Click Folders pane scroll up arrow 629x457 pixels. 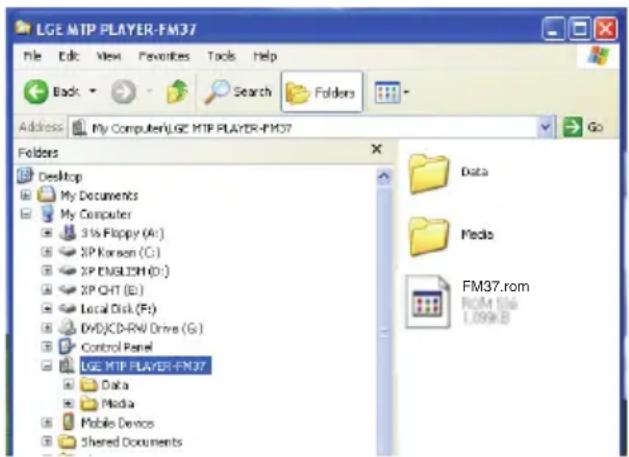coord(384,177)
